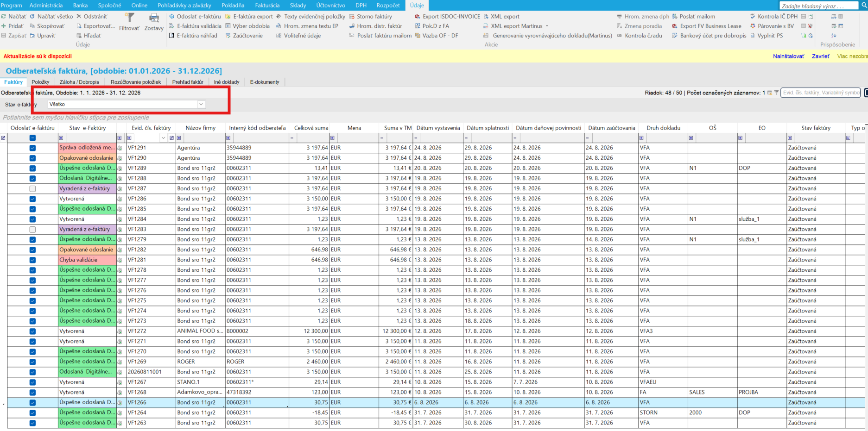Open Párovanie s BV
This screenshot has width=868, height=431.
tap(772, 26)
